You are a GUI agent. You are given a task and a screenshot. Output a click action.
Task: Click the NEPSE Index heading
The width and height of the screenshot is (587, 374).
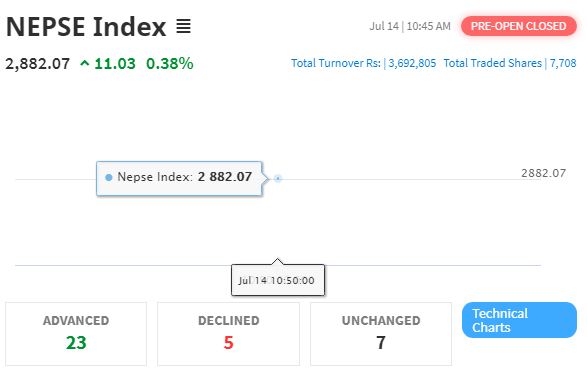pyautogui.click(x=86, y=27)
